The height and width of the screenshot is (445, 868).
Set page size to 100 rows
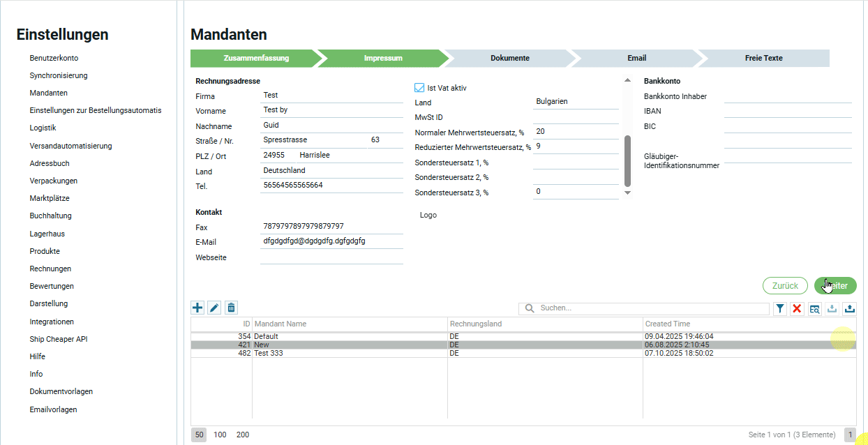[x=220, y=435]
